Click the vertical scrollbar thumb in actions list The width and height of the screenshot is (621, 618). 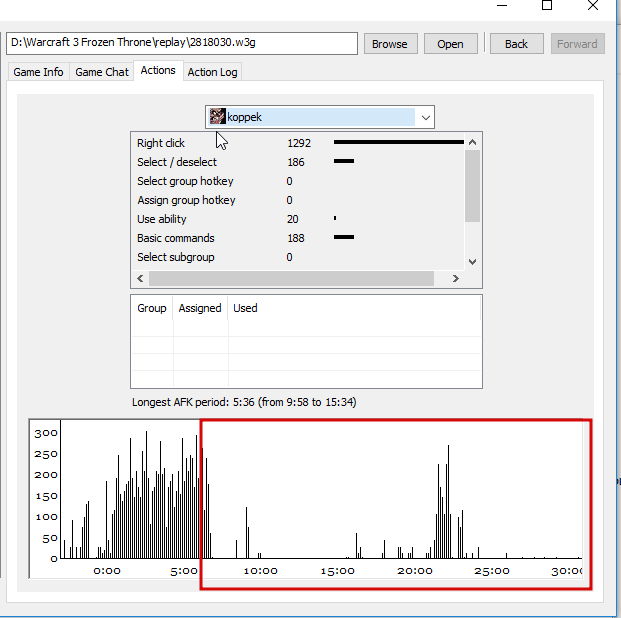coord(472,186)
